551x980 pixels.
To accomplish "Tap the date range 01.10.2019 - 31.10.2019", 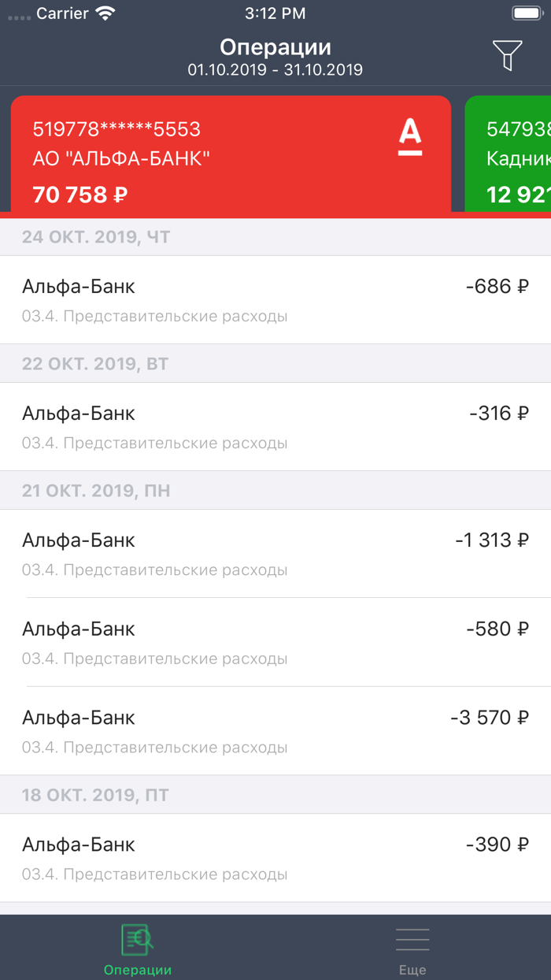I will click(275, 70).
